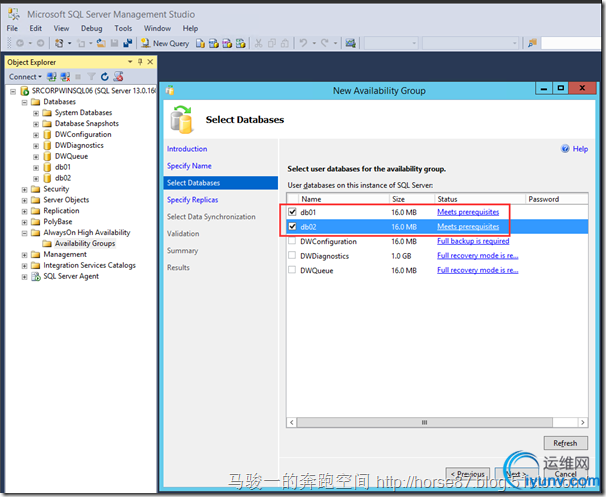Click the horizontal scrollbar left arrow
606x497 pixels.
292,422
